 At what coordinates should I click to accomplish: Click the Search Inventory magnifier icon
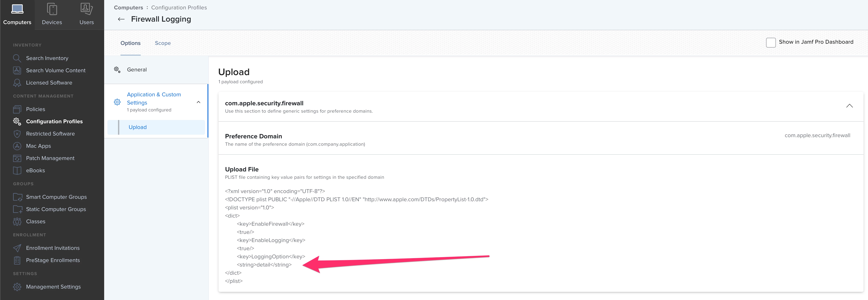17,58
